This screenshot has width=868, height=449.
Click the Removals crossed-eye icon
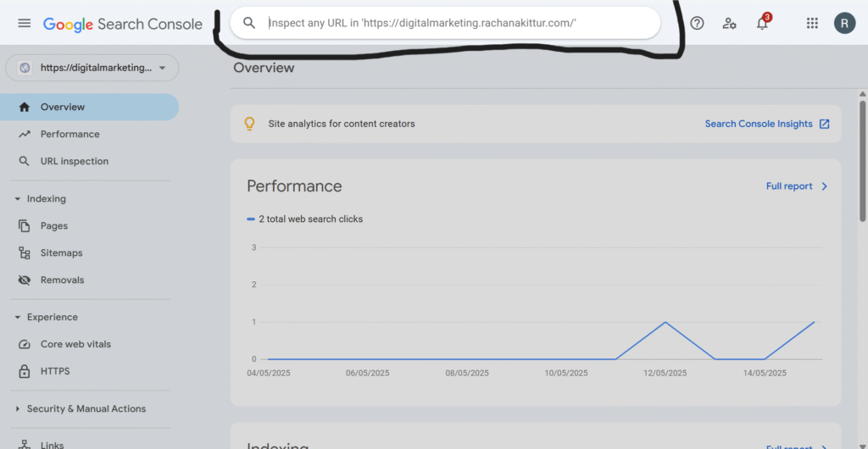point(24,280)
